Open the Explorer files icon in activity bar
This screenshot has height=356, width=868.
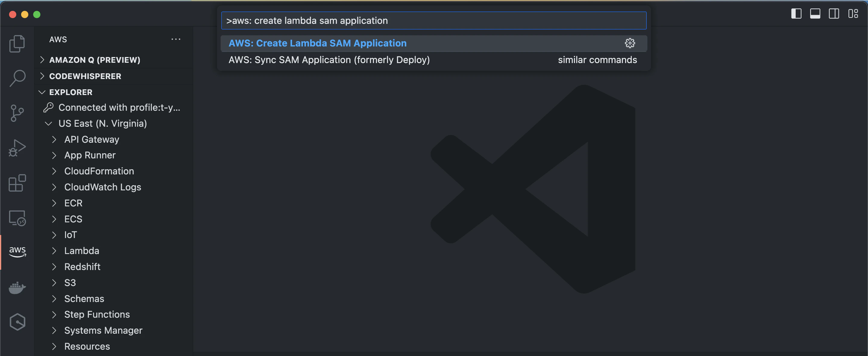[17, 43]
